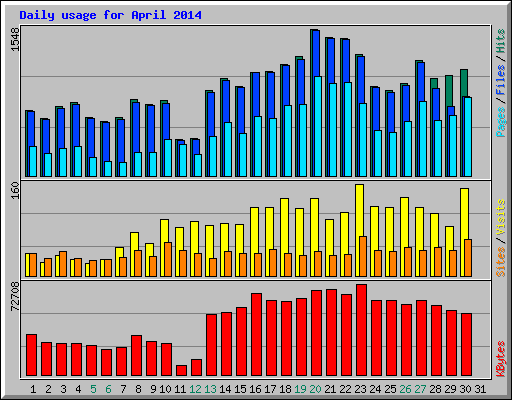Image resolution: width=512 pixels, height=400 pixels.
Task: Click the cyan pages bar for day 7
Action: 123,169
